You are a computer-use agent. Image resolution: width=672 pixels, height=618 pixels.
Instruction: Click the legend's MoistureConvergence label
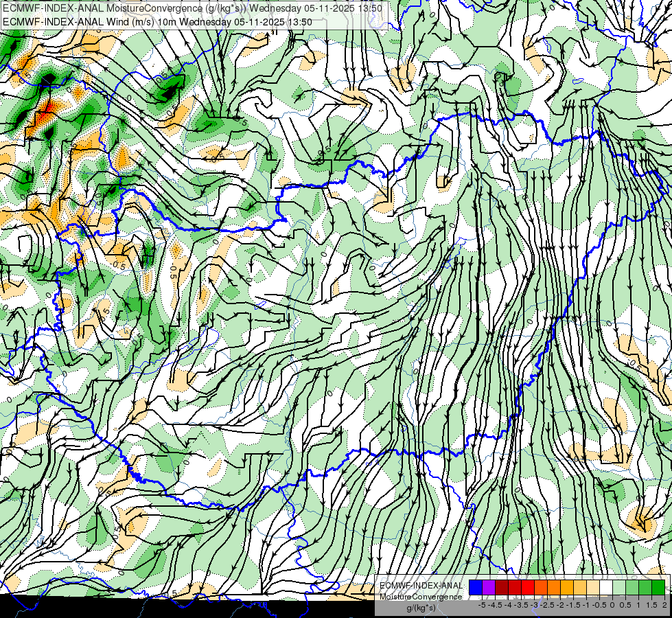tap(421, 597)
